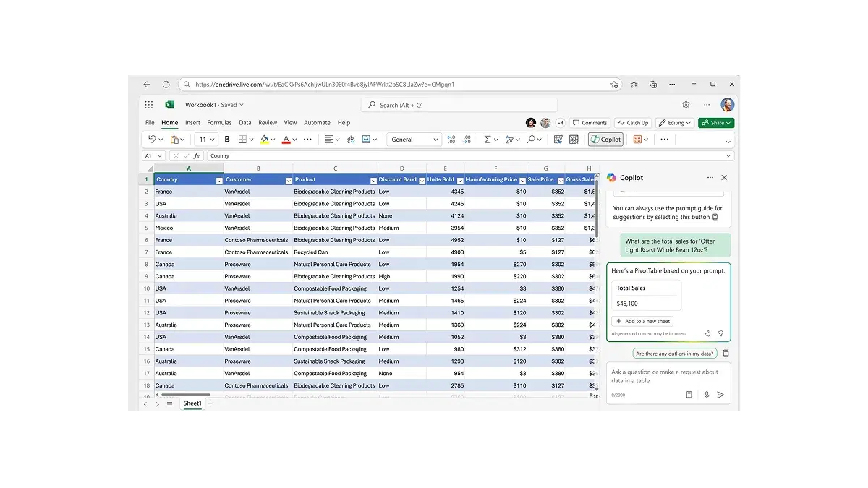Toggle wrap text icon
Image resolution: width=868 pixels, height=488 pixels.
[x=351, y=140]
